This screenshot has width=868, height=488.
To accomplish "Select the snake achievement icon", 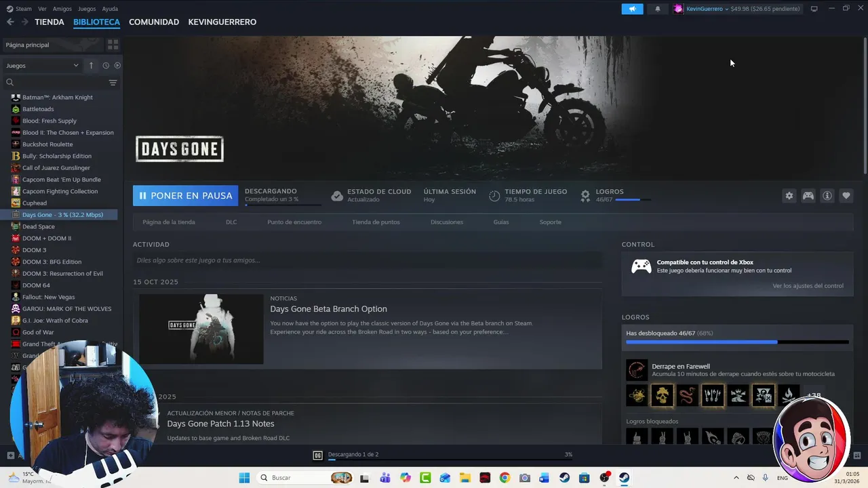I will 687,395.
